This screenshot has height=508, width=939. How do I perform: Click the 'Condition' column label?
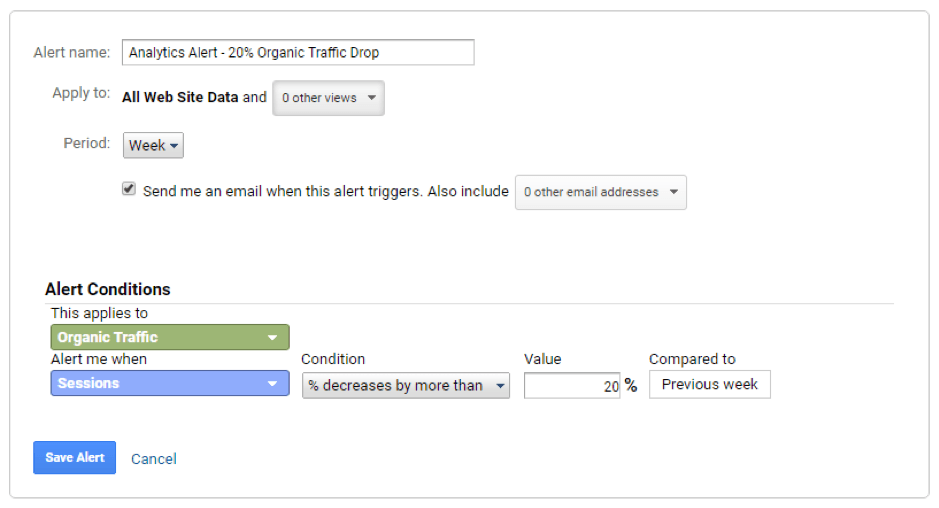click(x=333, y=359)
